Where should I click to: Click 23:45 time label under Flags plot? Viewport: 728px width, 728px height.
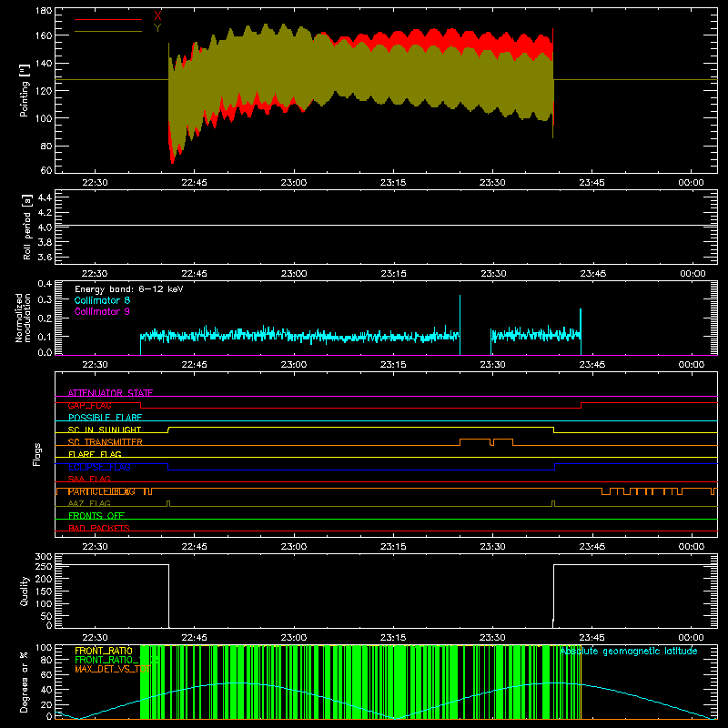tap(592, 547)
